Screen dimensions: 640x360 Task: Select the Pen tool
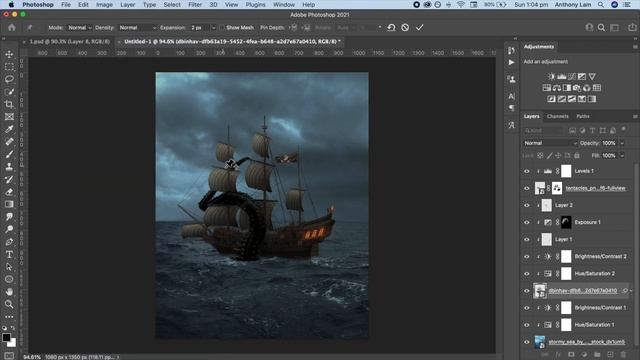click(x=9, y=242)
